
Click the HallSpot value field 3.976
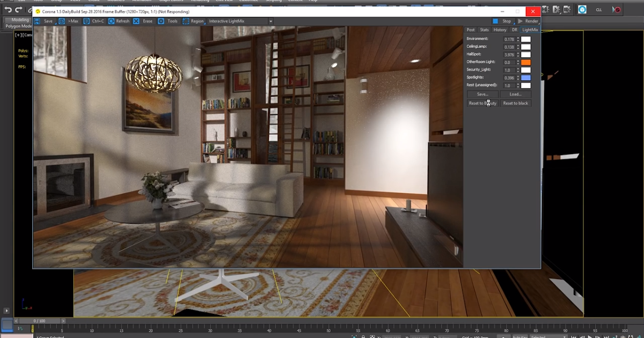[x=509, y=54]
